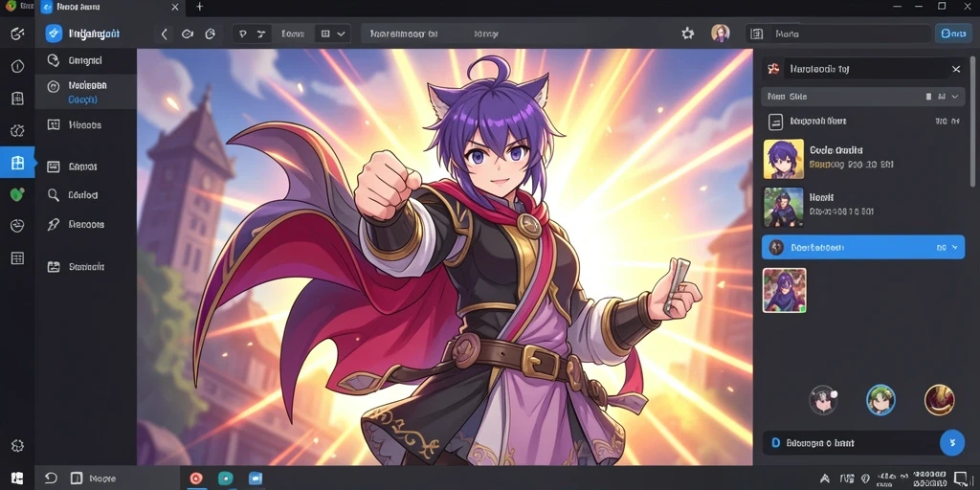Expand the chevron on the blue highlighted row
980x490 pixels.
pos(954,248)
